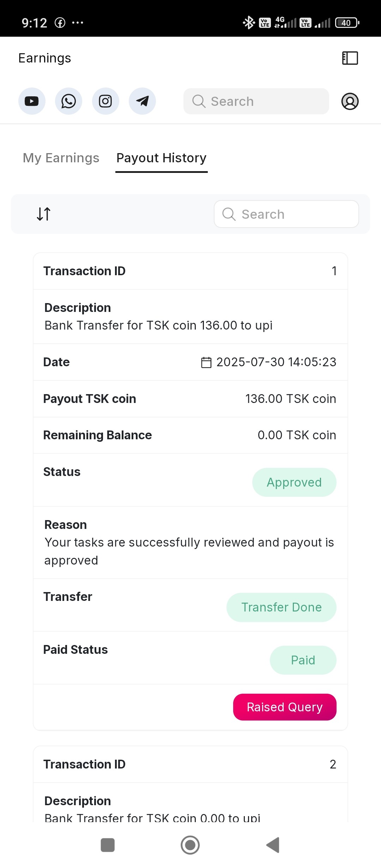Tap the Paid status badge
The image size is (381, 868).
click(x=303, y=660)
